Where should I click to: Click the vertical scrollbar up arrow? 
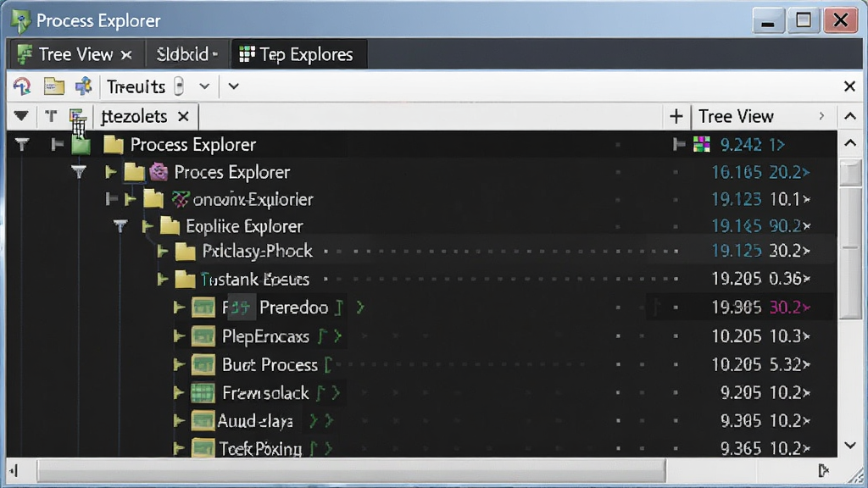click(850, 144)
